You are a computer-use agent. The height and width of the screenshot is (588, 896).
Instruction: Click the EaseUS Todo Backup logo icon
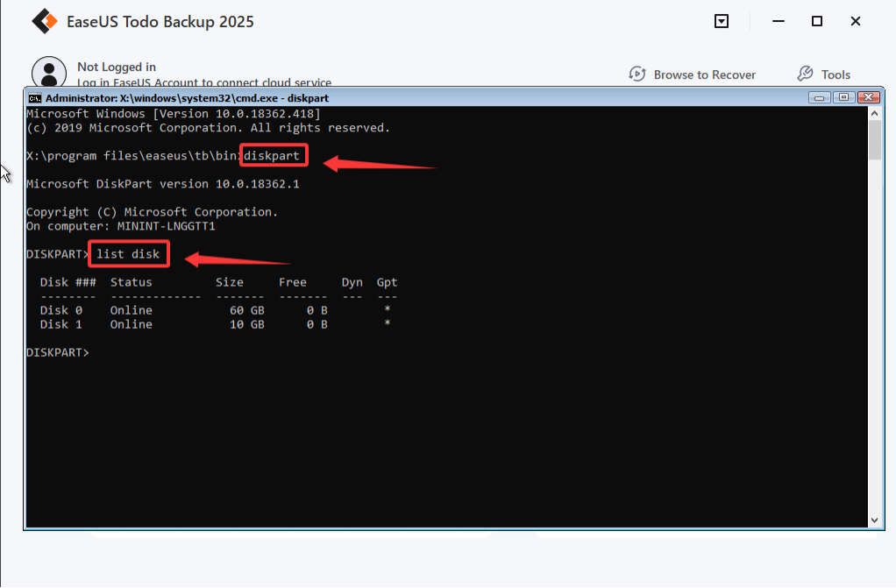point(45,21)
